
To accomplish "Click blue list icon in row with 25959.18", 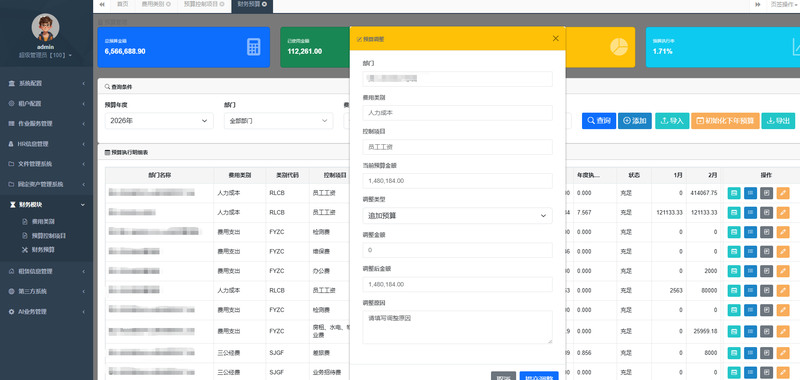I will click(x=751, y=331).
